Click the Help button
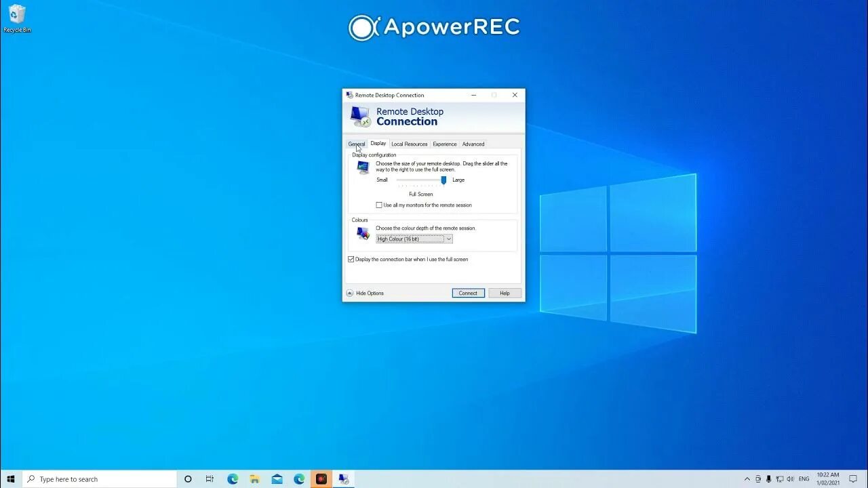 505,293
